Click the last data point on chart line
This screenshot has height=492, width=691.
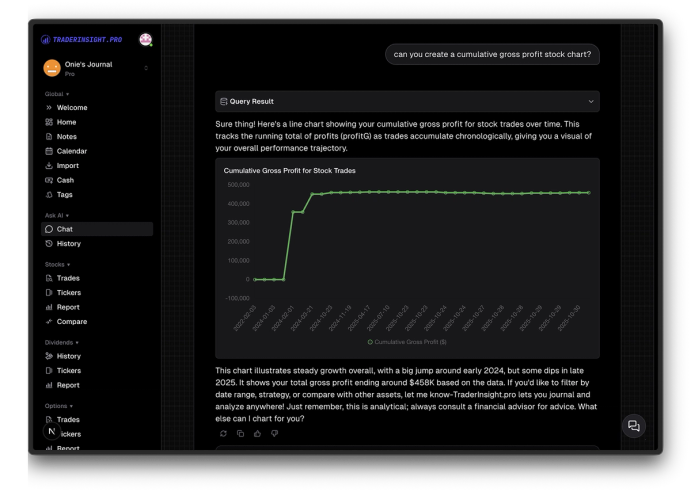click(589, 193)
